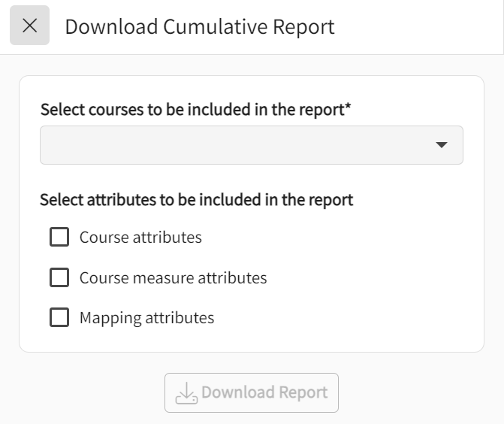Click the Download Cumulative Report title

pos(199,26)
